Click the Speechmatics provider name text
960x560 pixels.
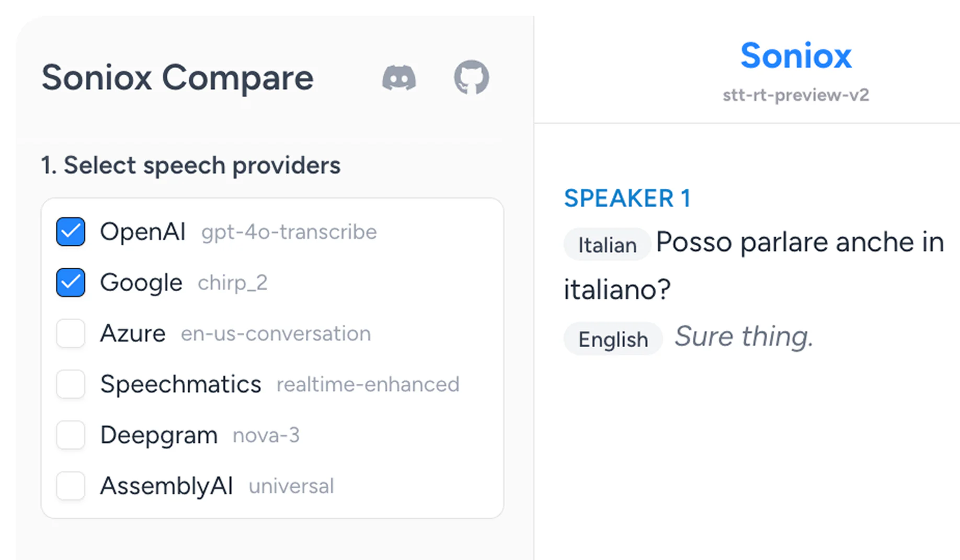click(180, 384)
